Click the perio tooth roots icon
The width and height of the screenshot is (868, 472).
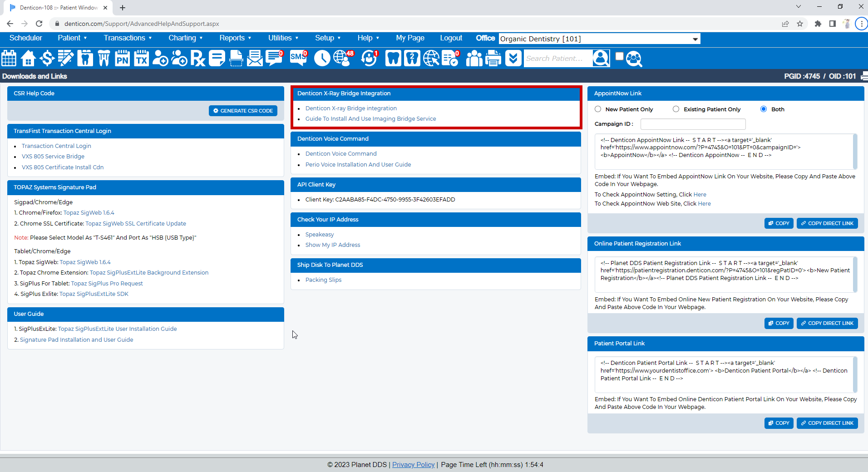pos(104,58)
